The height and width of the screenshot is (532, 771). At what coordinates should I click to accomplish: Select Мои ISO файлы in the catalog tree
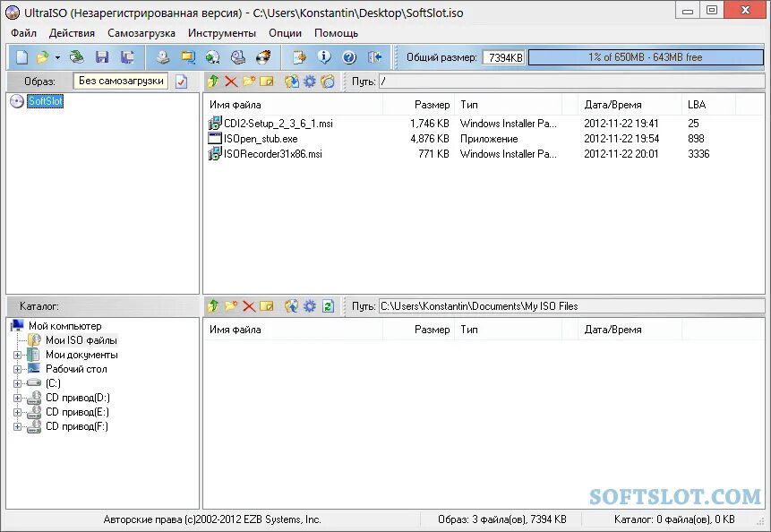(81, 340)
